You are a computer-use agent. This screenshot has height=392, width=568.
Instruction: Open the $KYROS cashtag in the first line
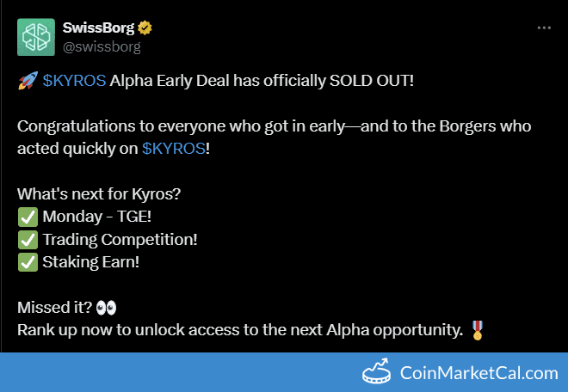(74, 81)
